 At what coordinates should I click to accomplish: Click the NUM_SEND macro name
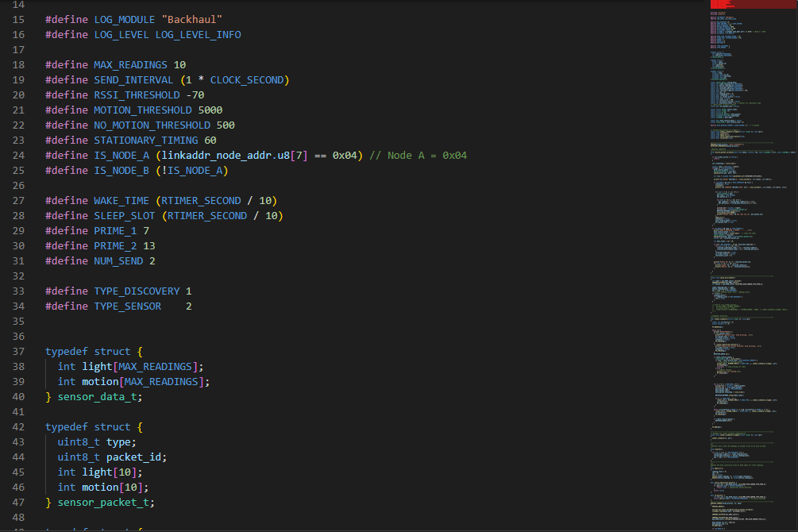118,260
